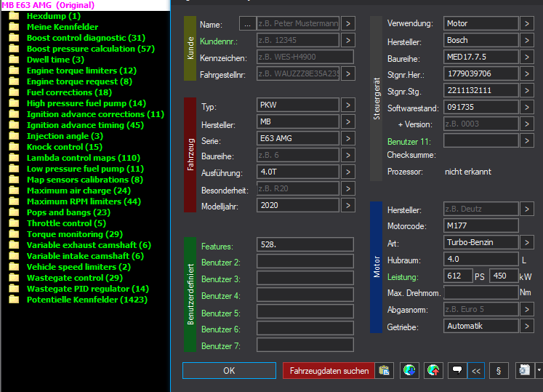Click the folder icon of Fuel corrections
Image resolution: width=543 pixels, height=392 pixels.
(14, 92)
